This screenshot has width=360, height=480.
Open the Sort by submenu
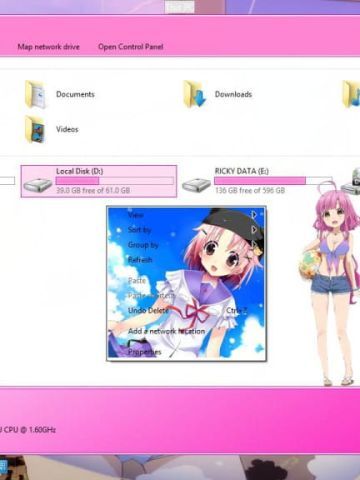[x=187, y=230]
